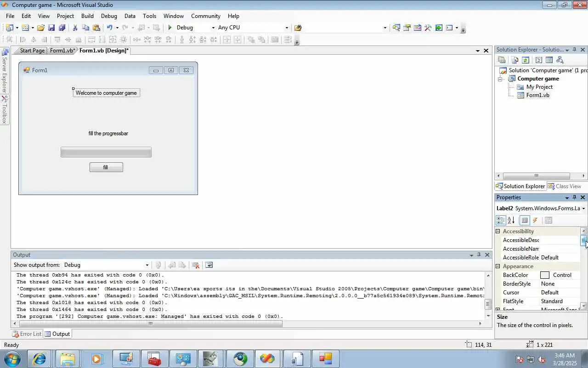588x368 pixels.
Task: Save the current file with the Save icon
Action: [x=51, y=28]
